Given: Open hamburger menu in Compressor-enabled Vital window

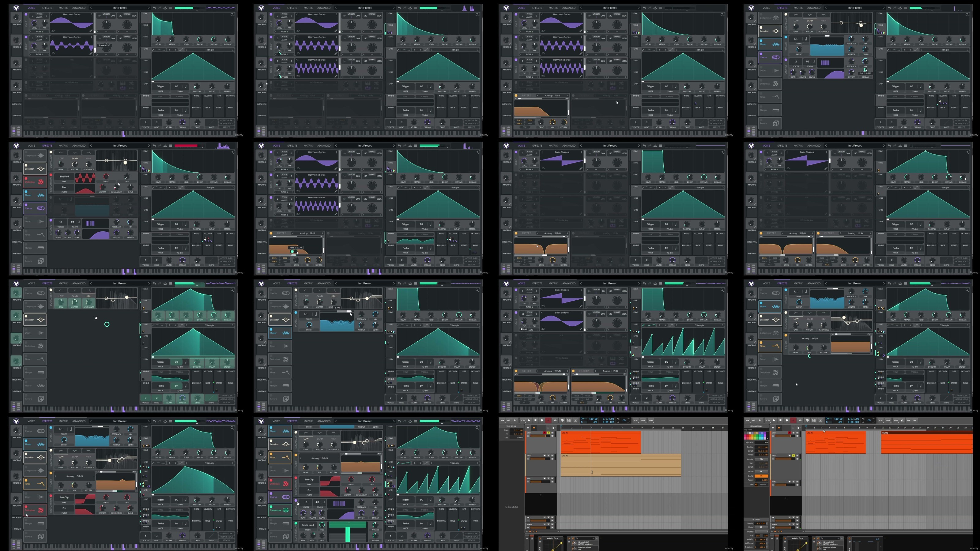Looking at the screenshot, I should click(416, 421).
